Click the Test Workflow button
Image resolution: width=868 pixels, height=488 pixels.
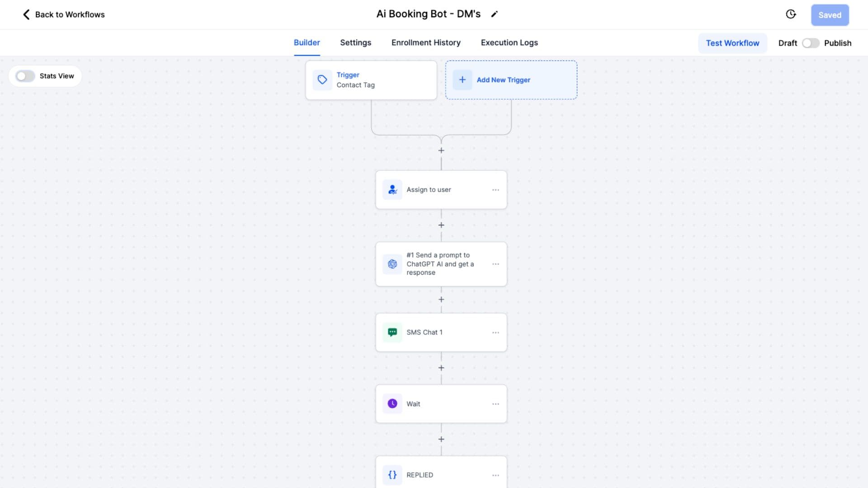(732, 43)
